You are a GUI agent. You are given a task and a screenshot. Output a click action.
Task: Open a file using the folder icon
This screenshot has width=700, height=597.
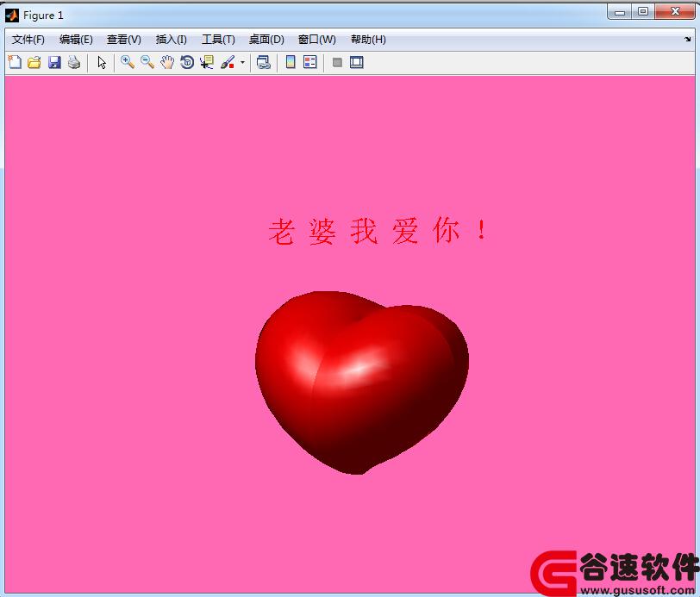[34, 62]
